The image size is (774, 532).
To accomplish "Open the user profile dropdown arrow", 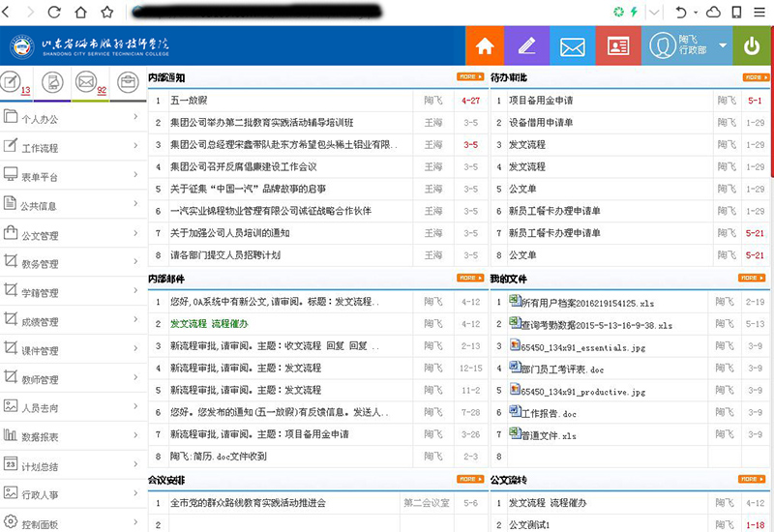I will 723,45.
